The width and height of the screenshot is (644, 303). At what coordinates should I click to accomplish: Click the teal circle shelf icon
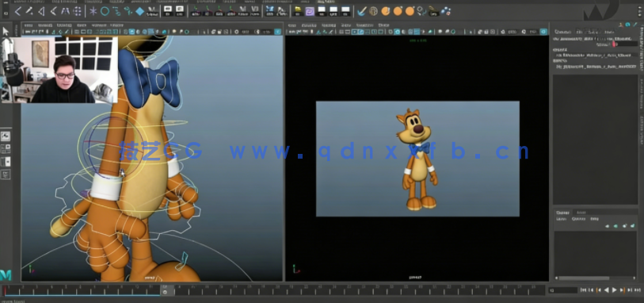(x=105, y=11)
